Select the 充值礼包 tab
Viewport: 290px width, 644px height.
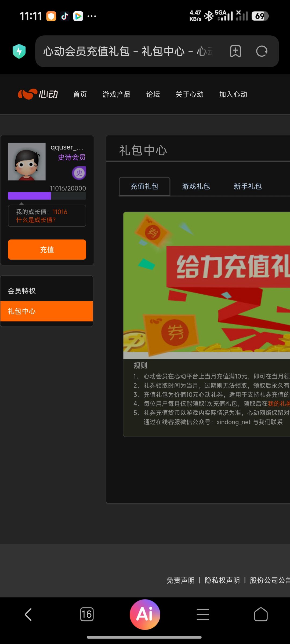click(x=144, y=186)
